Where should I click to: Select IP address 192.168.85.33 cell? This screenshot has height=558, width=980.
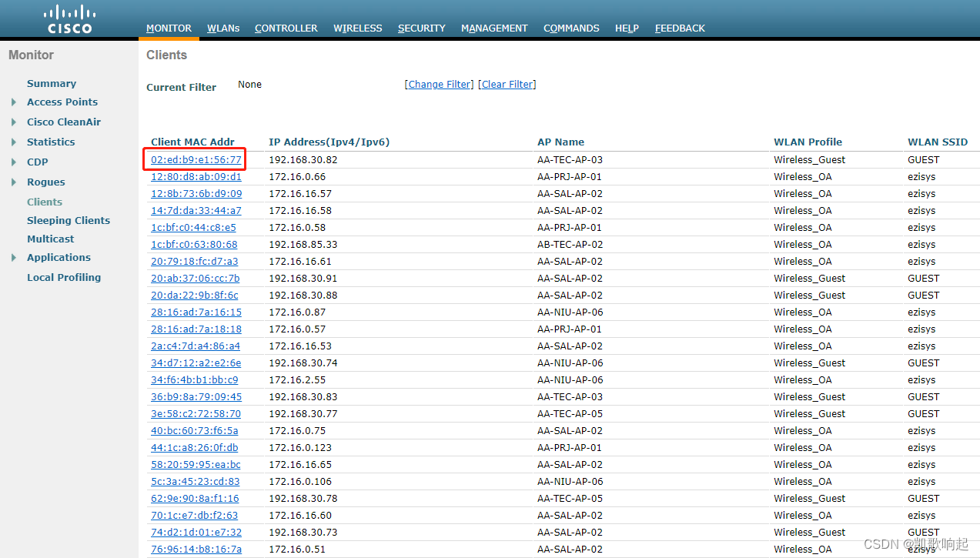303,245
